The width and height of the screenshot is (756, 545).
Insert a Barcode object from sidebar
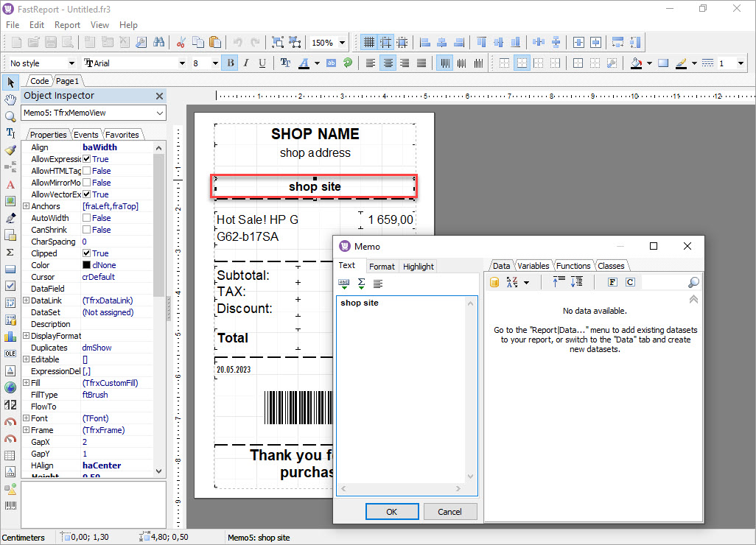tap(10, 505)
